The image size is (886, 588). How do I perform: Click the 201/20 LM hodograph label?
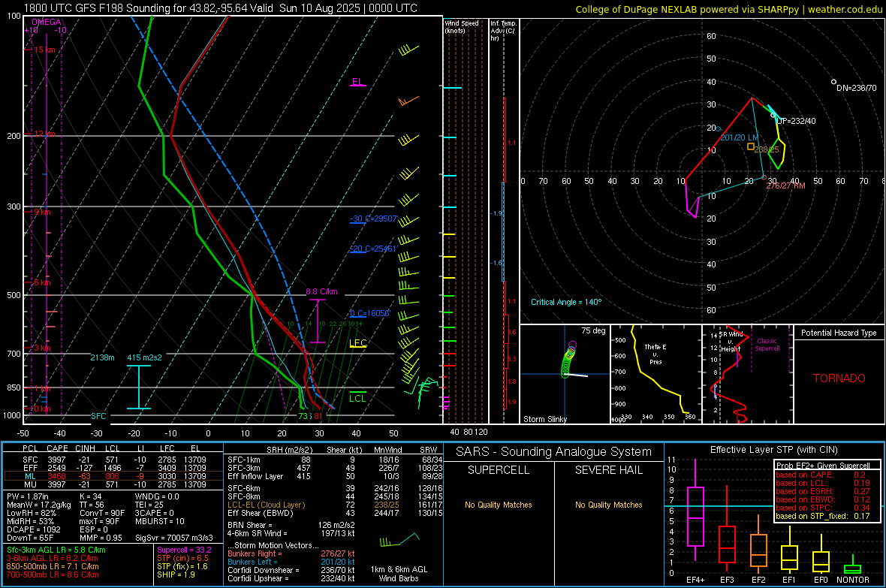tap(739, 137)
